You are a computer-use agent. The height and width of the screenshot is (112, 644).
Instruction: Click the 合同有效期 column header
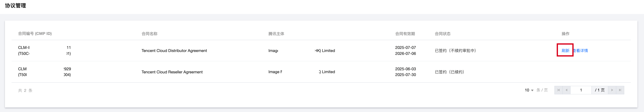click(405, 34)
